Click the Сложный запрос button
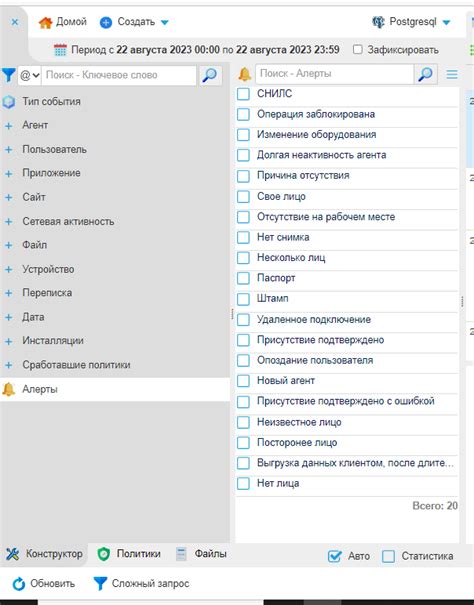 coord(142,583)
